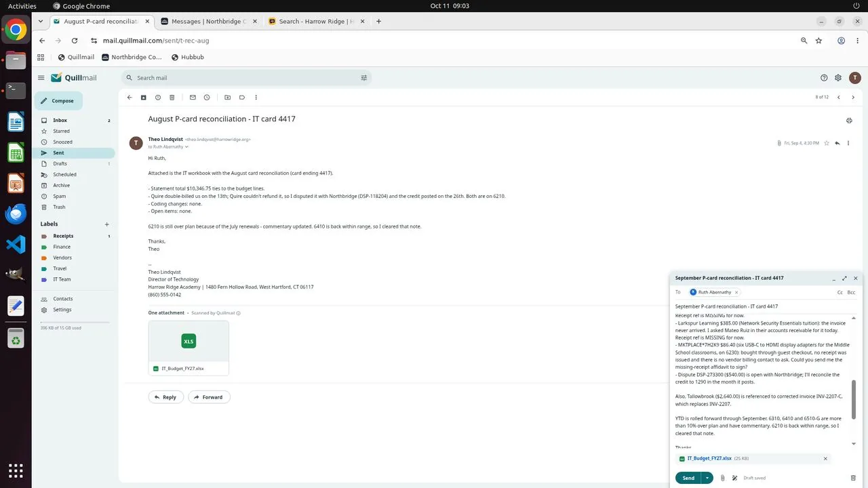Open new Chrome tab

click(x=378, y=21)
